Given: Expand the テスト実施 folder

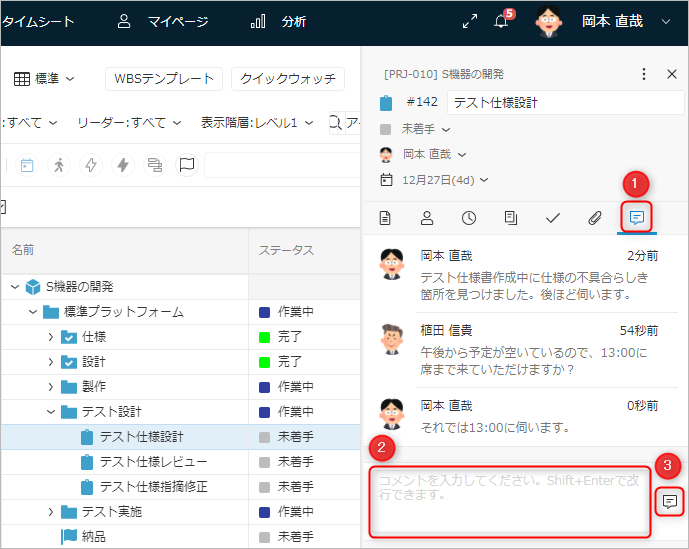Looking at the screenshot, I should point(51,512).
